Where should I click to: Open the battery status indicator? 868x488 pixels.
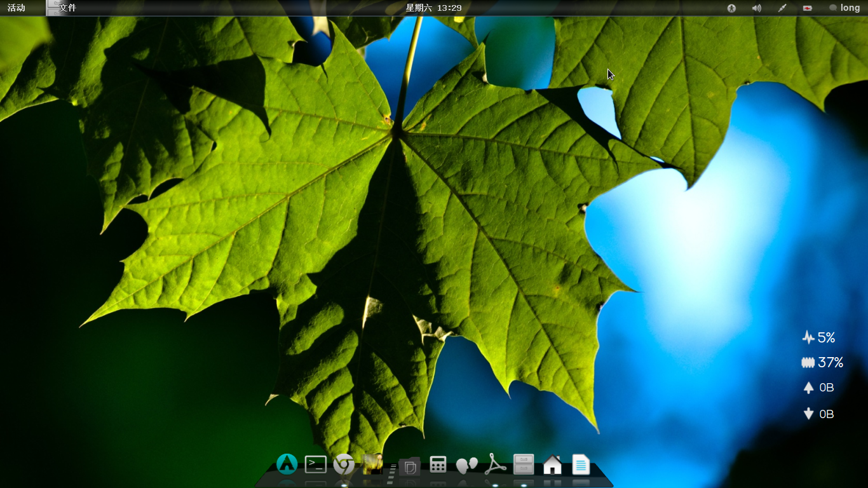point(807,8)
